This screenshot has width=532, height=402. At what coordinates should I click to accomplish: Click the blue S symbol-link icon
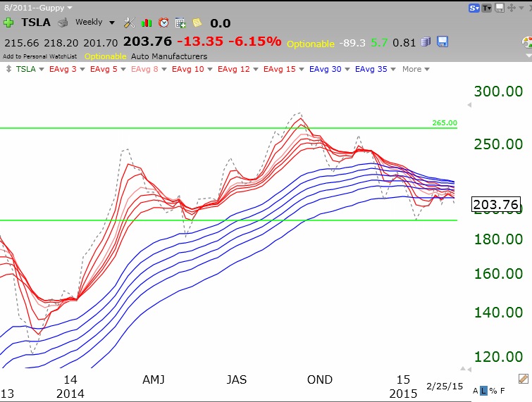(474, 8)
